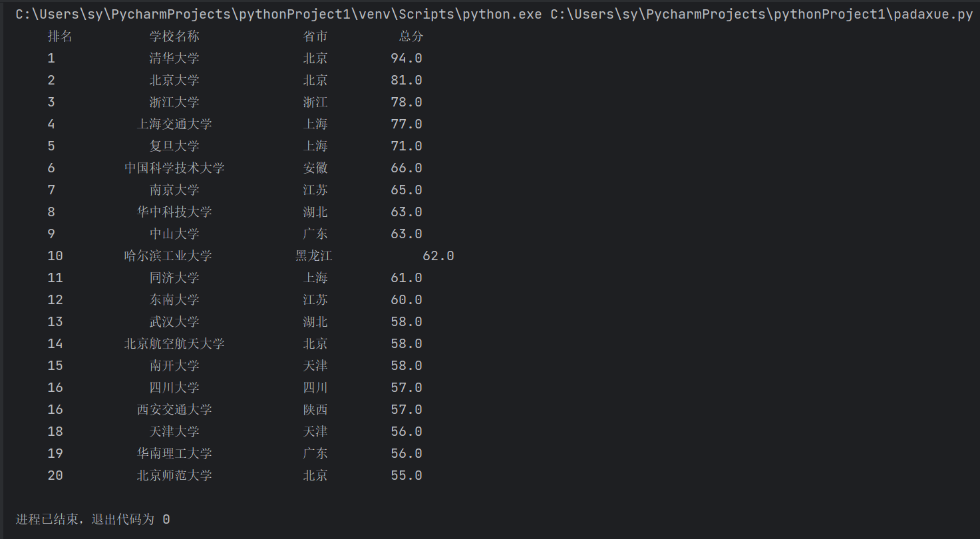Click the python.exe interpreter path
Viewport: 980px width, 539px height.
(x=278, y=15)
